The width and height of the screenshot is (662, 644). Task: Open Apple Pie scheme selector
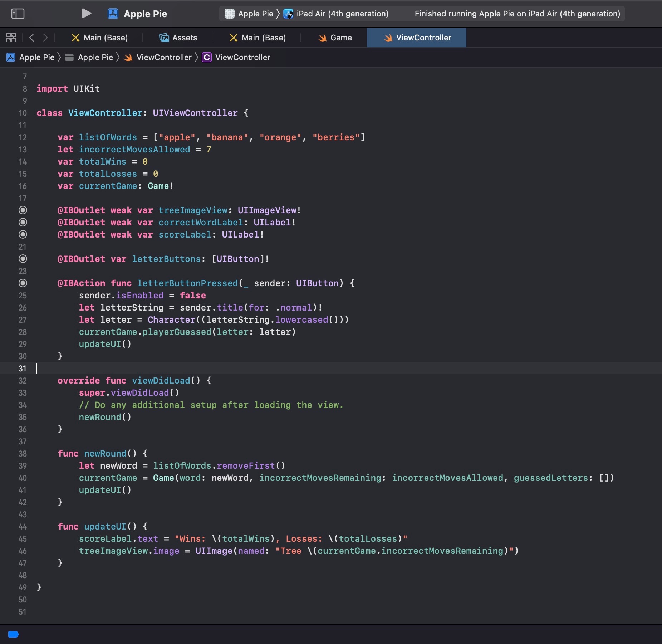pyautogui.click(x=249, y=14)
